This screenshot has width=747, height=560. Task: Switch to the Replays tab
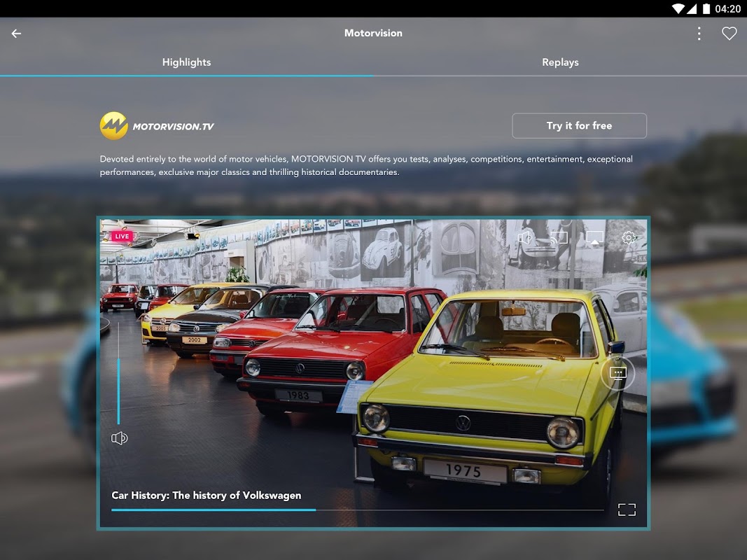point(560,62)
